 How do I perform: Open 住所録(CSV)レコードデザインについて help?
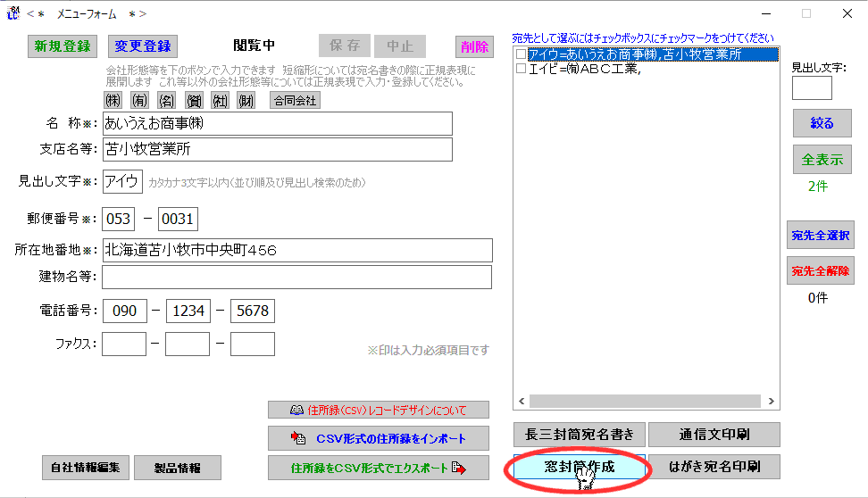[x=379, y=410]
